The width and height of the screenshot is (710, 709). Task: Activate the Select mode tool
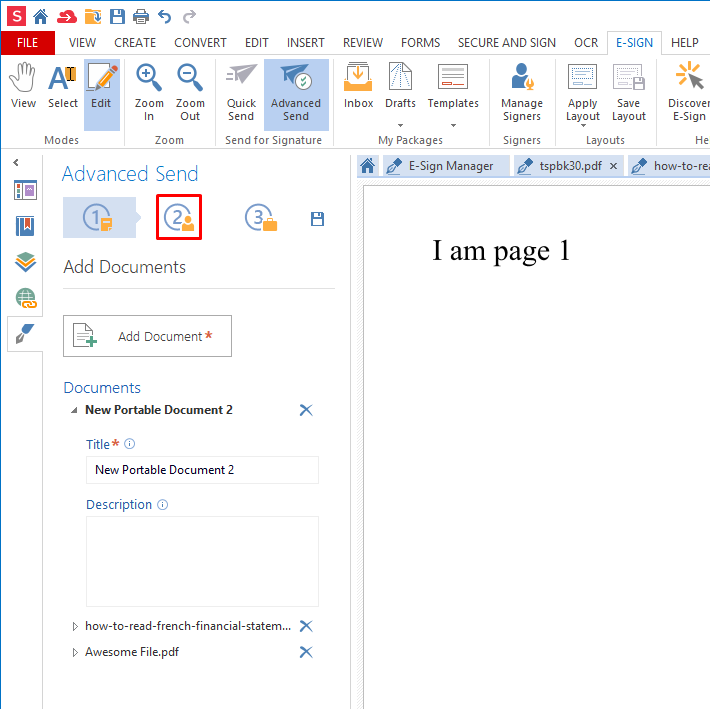[63, 86]
